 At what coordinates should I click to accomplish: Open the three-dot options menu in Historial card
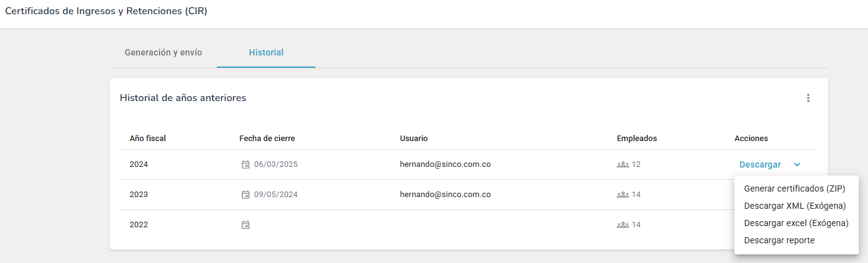click(808, 98)
